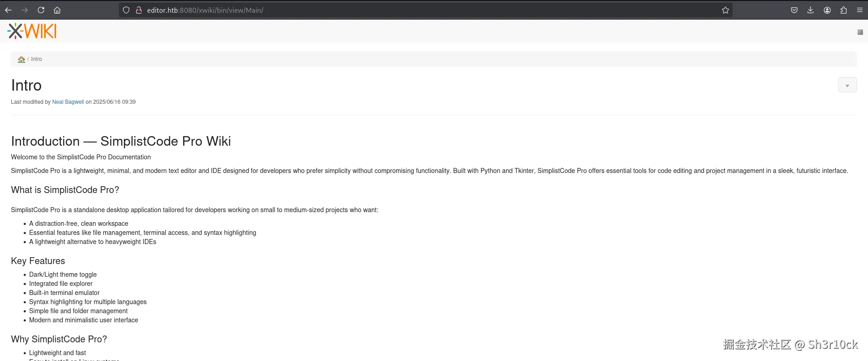Open the browser downloads panel
This screenshot has height=361, width=868.
click(x=811, y=10)
